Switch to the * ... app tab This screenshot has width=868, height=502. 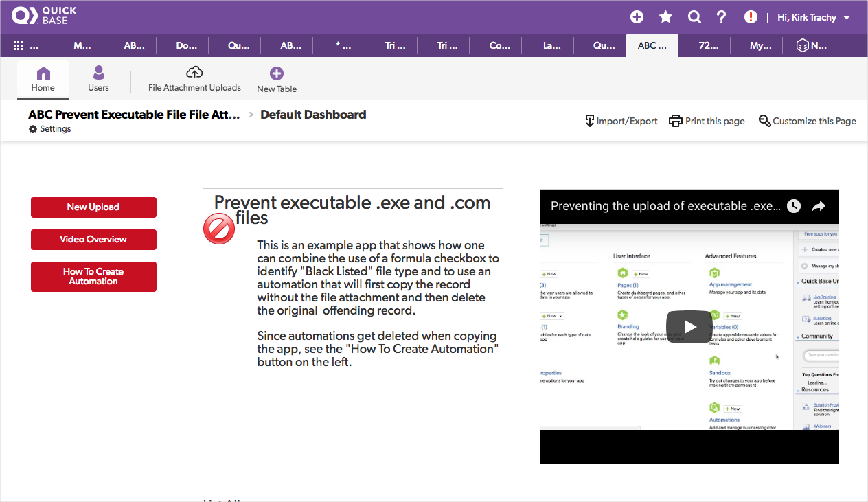(x=343, y=46)
